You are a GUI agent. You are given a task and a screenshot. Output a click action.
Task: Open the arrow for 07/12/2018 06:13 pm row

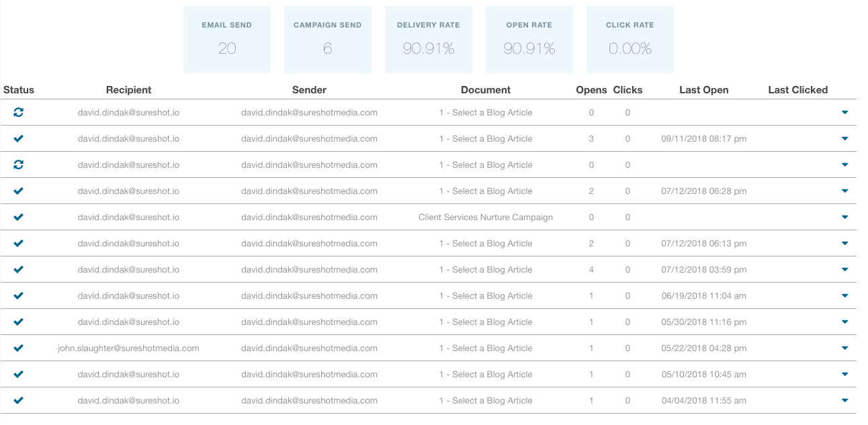click(845, 244)
